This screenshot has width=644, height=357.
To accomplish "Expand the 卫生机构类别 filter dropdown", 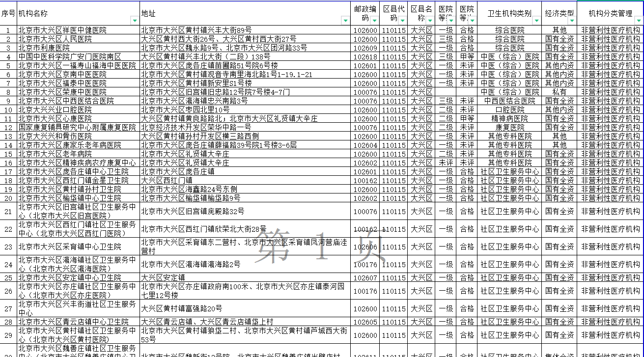I will coord(537,21).
